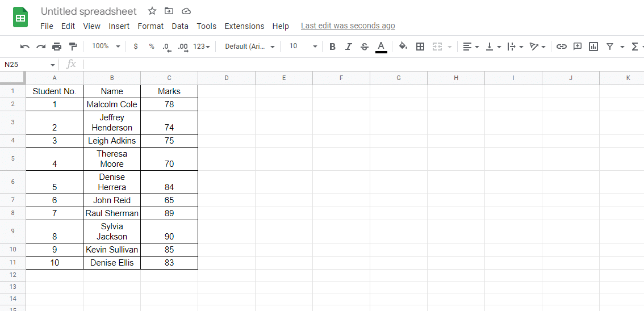Click the undo arrow icon
The width and height of the screenshot is (644, 311).
[x=24, y=47]
